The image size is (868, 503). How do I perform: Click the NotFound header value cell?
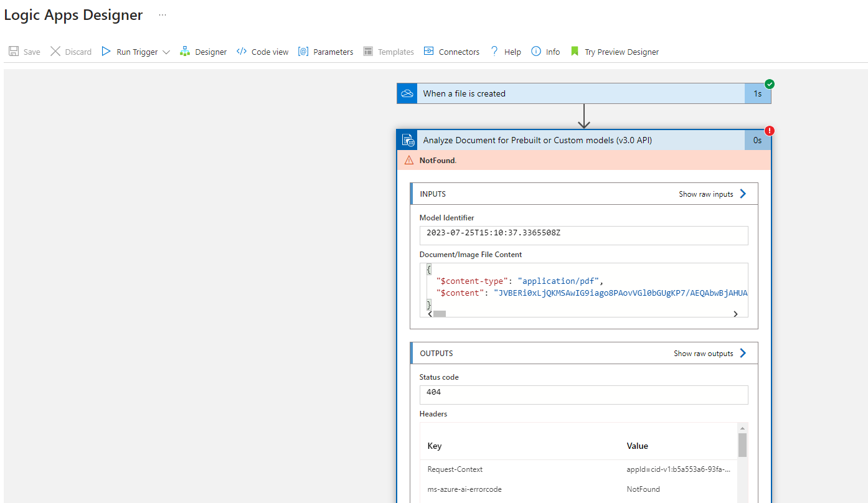tap(643, 489)
